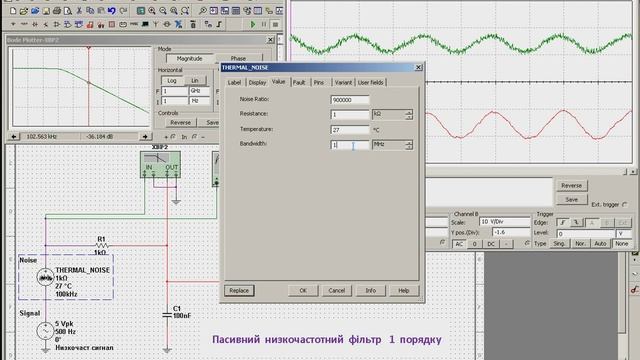
Task: Click the Cut scissors icon
Action: coord(79,11)
